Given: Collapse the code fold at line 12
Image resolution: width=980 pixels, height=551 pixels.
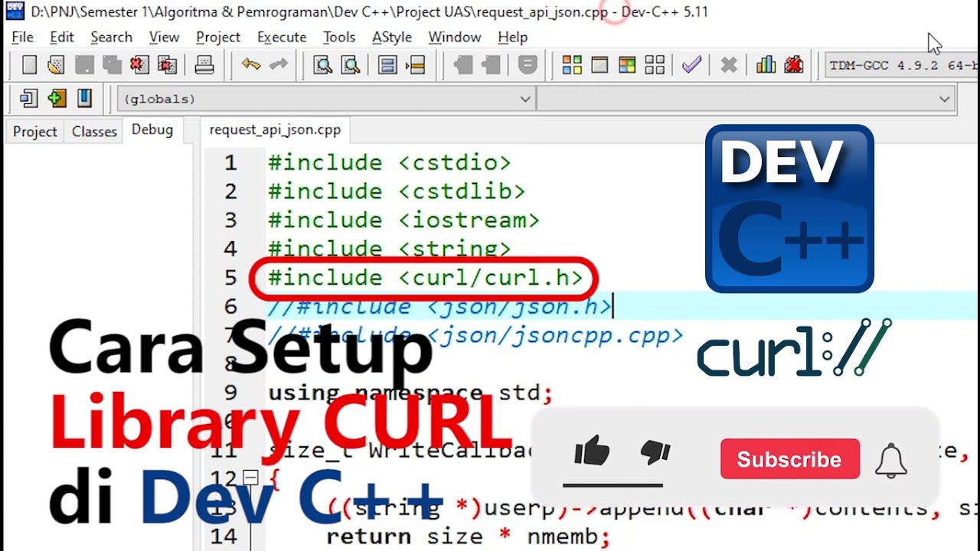Looking at the screenshot, I should [x=250, y=478].
